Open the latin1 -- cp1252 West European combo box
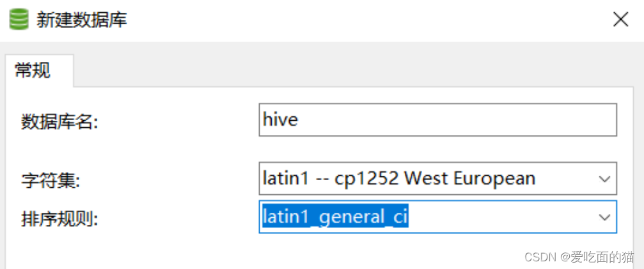Screen dimensions: 644x269 [x=438, y=178]
